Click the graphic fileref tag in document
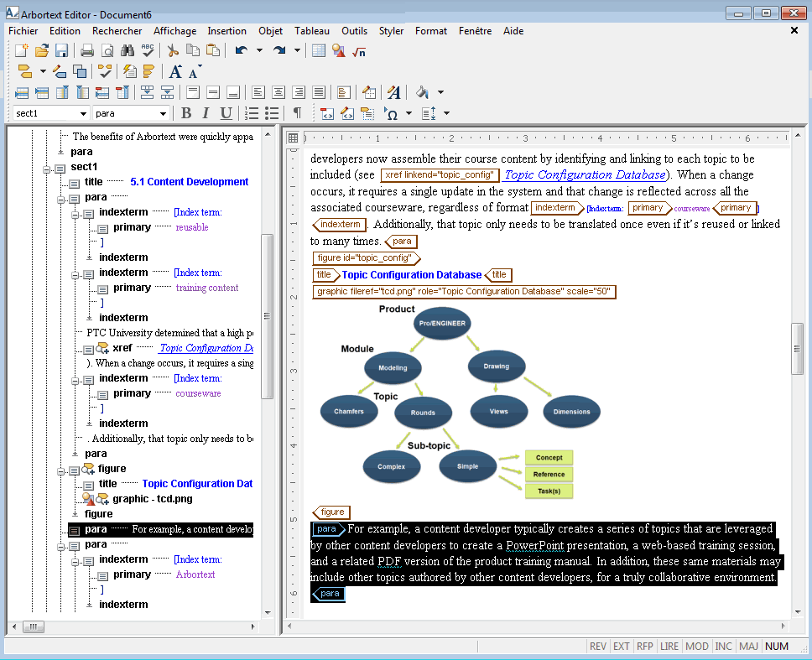Image resolution: width=812 pixels, height=660 pixels. (464, 292)
